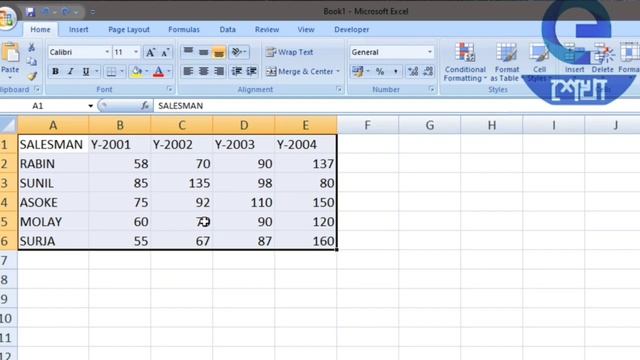The image size is (640, 360).
Task: Open the Name Box dropdown arrow
Action: (x=90, y=106)
